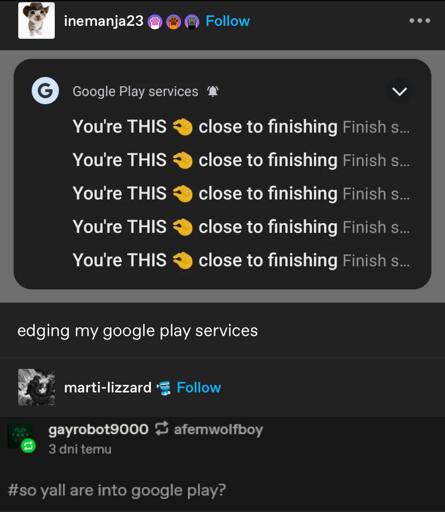Open the three-dot post options menu
Screen dimensions: 445x512
420,21
